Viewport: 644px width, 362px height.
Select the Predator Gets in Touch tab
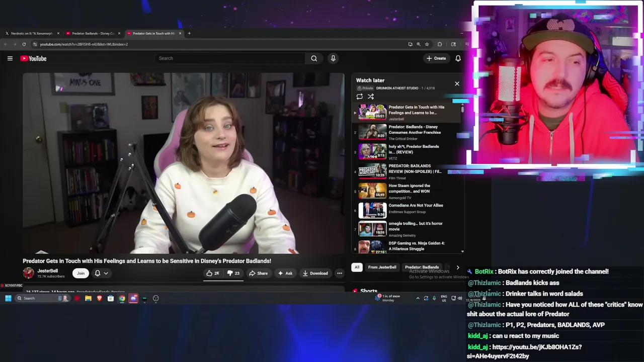pyautogui.click(x=153, y=33)
